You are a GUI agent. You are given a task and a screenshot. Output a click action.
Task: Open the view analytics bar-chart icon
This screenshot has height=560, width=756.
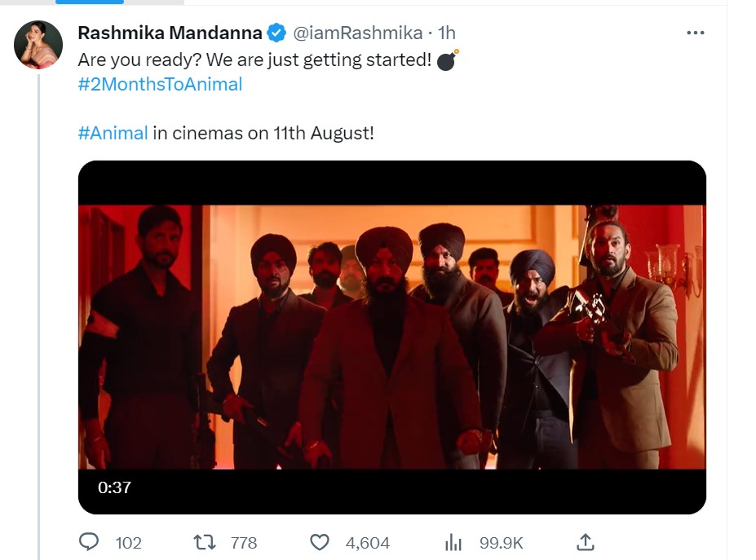click(x=453, y=542)
